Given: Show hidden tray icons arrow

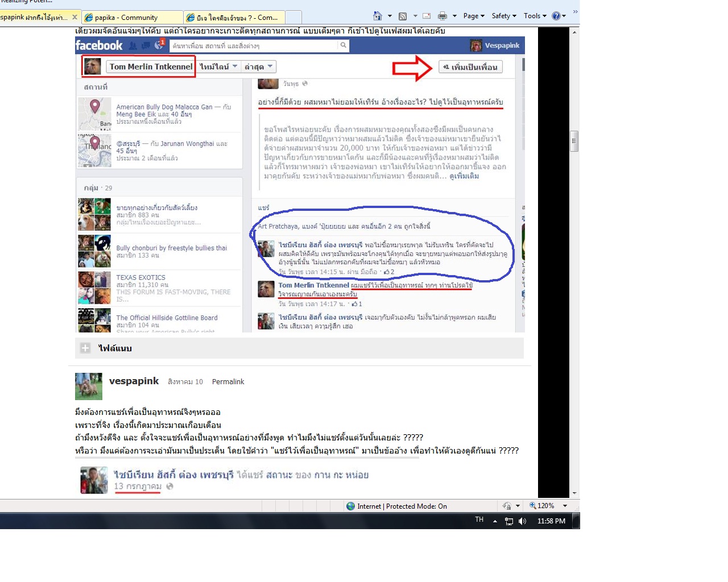Looking at the screenshot, I should pyautogui.click(x=495, y=521).
